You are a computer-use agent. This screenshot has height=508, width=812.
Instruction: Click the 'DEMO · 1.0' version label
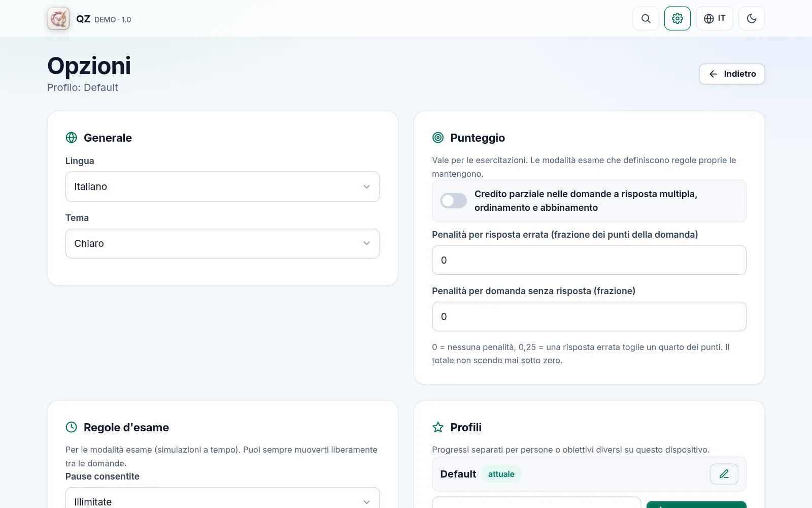click(113, 20)
